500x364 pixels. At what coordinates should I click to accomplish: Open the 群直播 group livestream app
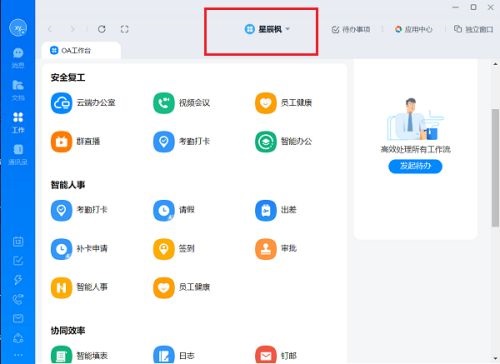75,141
